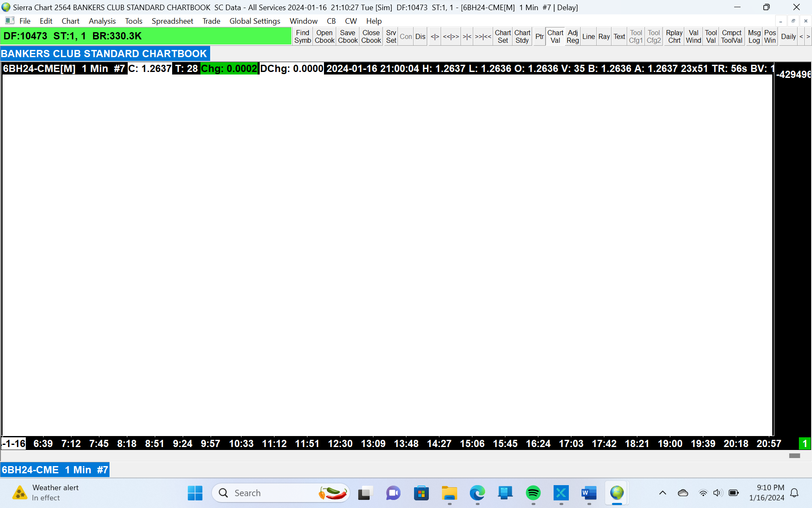Select the Line drawing tool
Image resolution: width=812 pixels, height=508 pixels.
(588, 36)
